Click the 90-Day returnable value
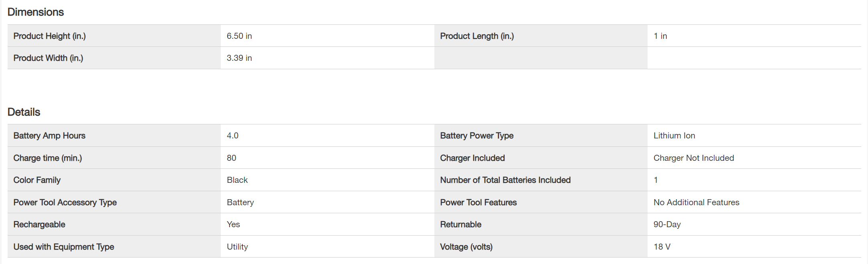 (667, 224)
